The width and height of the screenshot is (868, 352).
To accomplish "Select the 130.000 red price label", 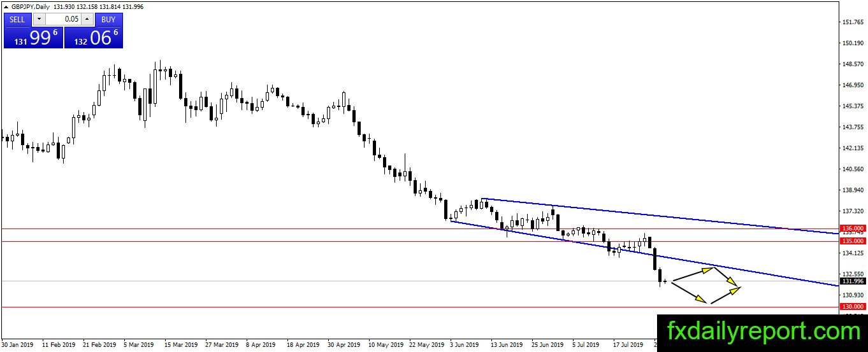I will [x=853, y=307].
